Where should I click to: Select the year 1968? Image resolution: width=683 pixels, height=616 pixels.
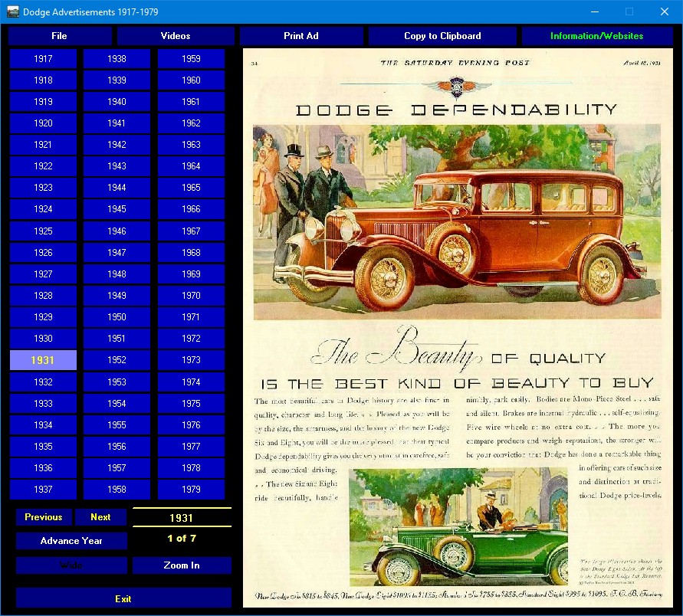pyautogui.click(x=191, y=253)
